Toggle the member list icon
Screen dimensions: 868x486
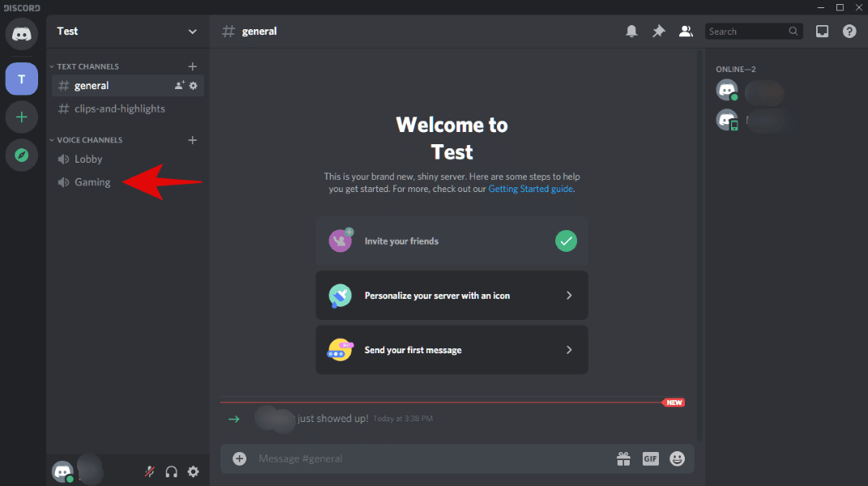click(x=686, y=31)
